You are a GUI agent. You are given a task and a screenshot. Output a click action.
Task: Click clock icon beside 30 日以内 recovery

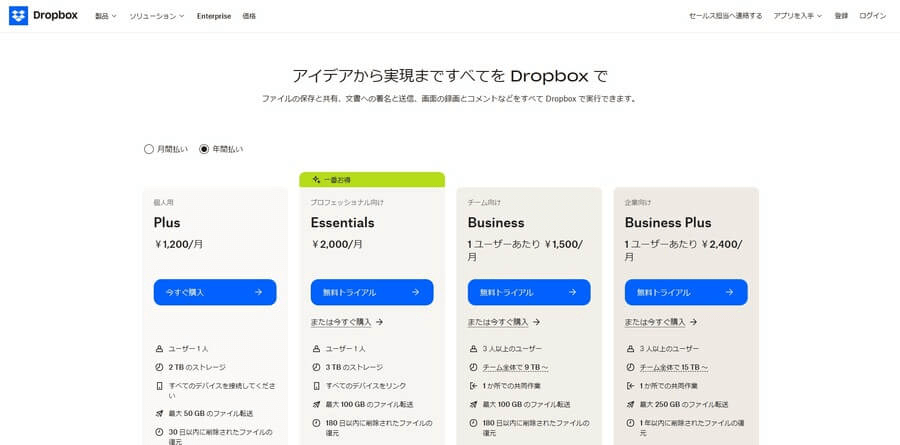click(x=159, y=432)
